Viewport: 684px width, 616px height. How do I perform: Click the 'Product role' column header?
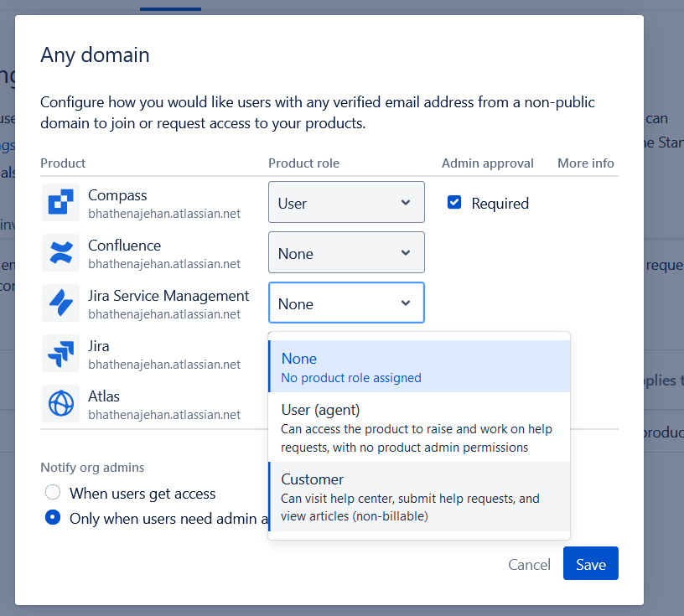[303, 163]
